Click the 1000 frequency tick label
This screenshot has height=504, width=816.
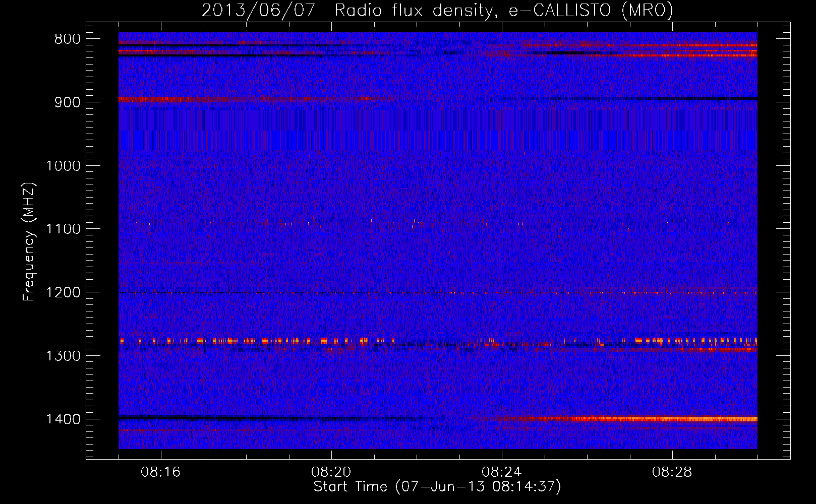click(63, 166)
